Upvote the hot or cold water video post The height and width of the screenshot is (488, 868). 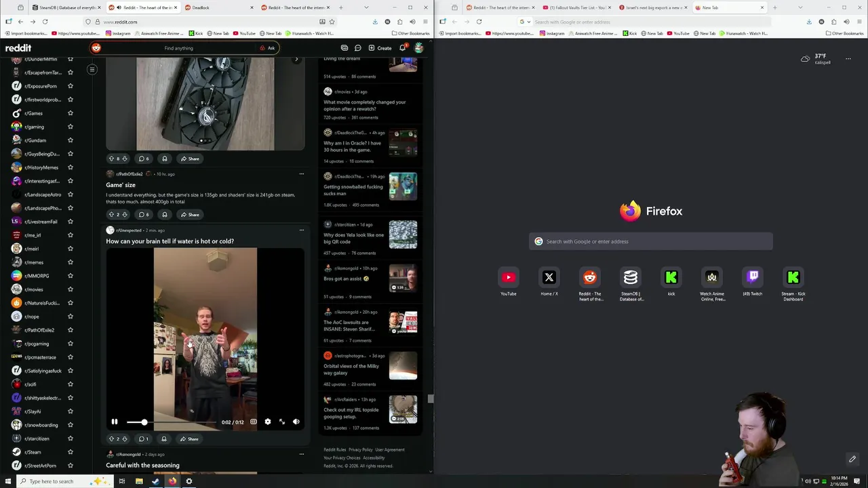point(111,439)
